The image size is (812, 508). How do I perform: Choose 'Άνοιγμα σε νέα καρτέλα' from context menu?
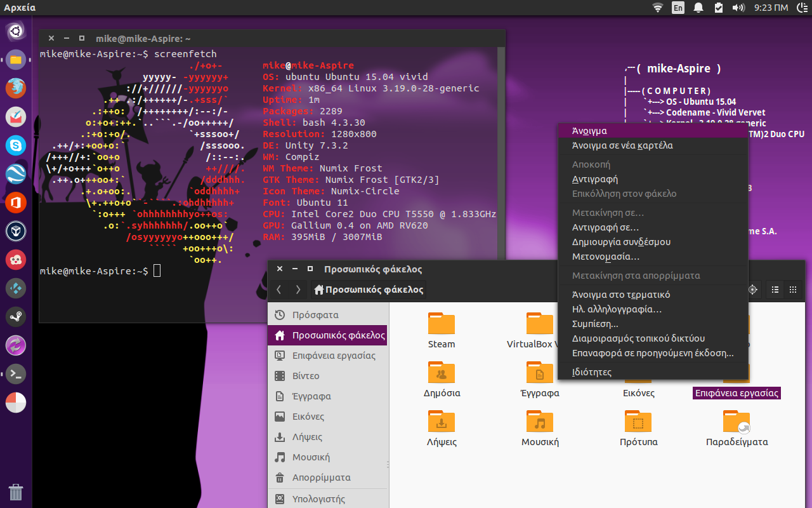click(x=622, y=145)
